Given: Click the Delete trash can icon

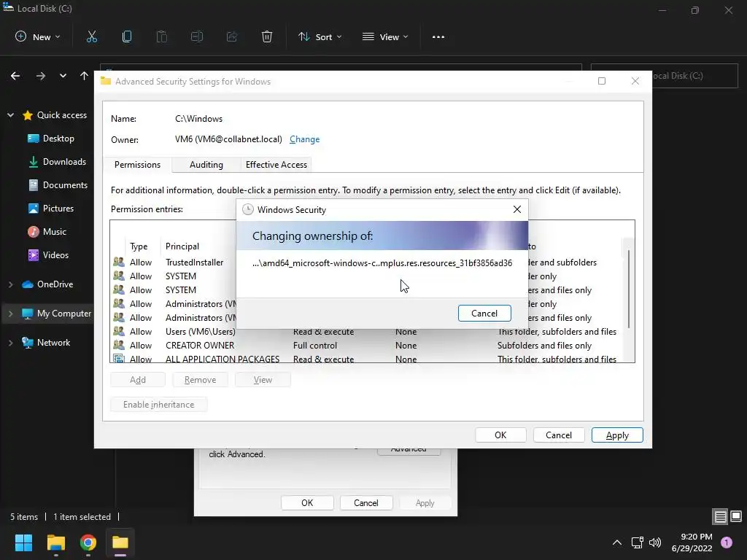Looking at the screenshot, I should 267,36.
